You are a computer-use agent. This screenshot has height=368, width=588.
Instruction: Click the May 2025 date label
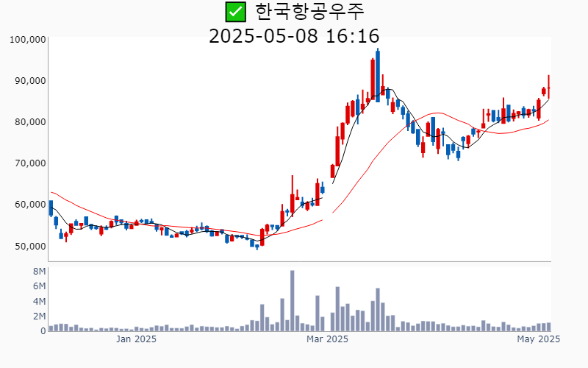(539, 339)
